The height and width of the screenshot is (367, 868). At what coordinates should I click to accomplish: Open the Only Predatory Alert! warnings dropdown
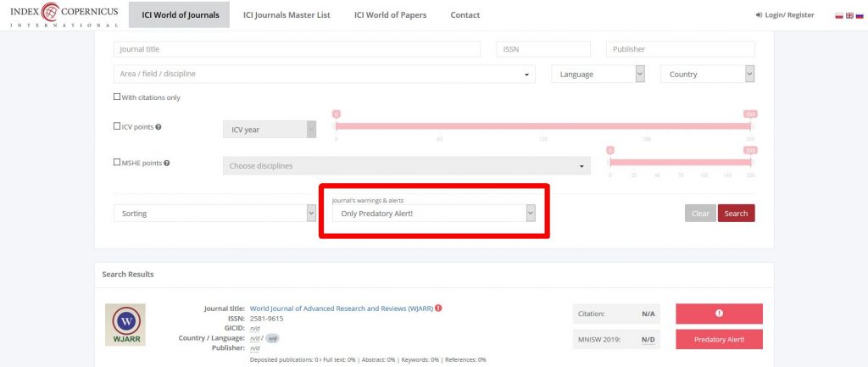[x=434, y=213]
